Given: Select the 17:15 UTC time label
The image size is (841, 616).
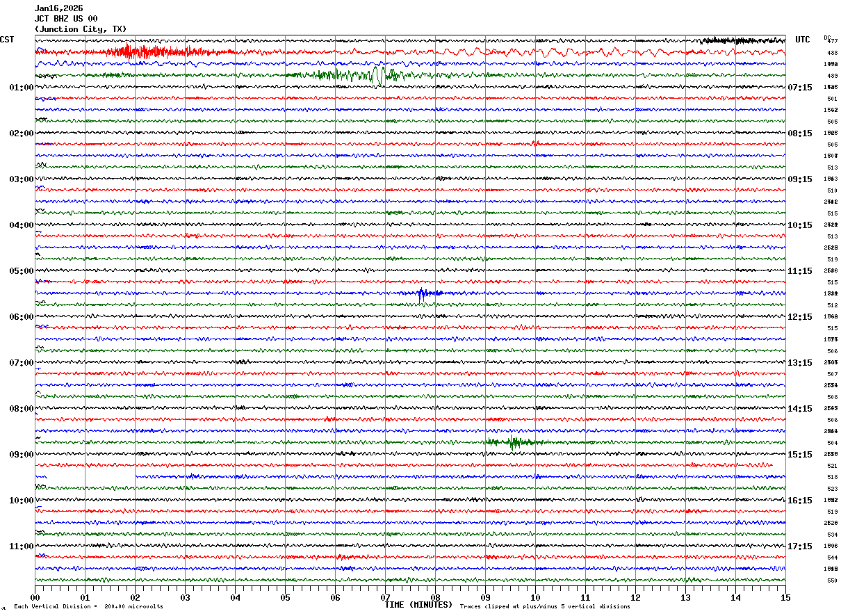Looking at the screenshot, I should [x=799, y=546].
